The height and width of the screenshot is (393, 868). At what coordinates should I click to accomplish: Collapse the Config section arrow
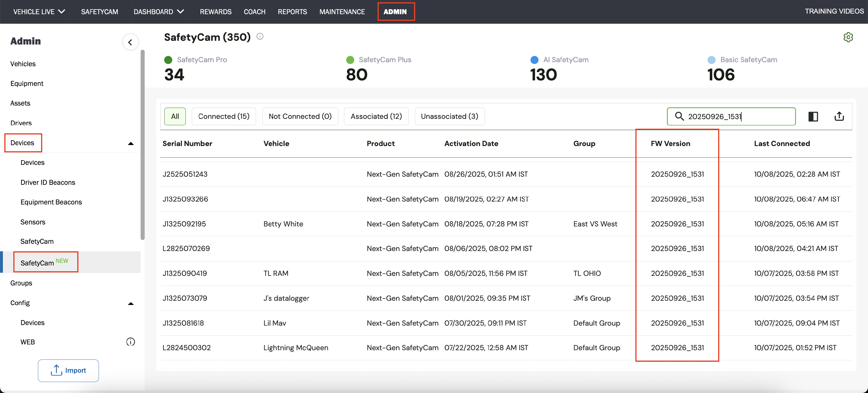click(131, 304)
